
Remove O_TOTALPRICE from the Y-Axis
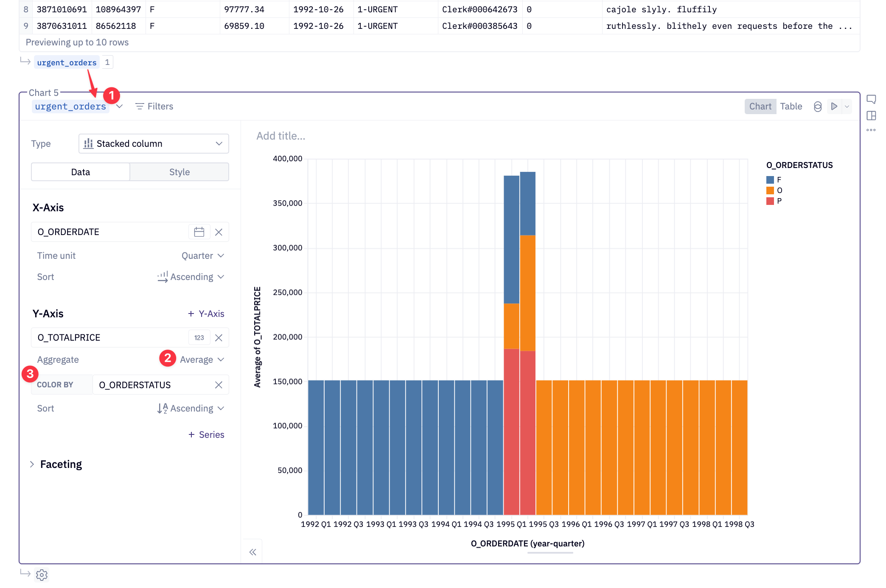(x=219, y=338)
